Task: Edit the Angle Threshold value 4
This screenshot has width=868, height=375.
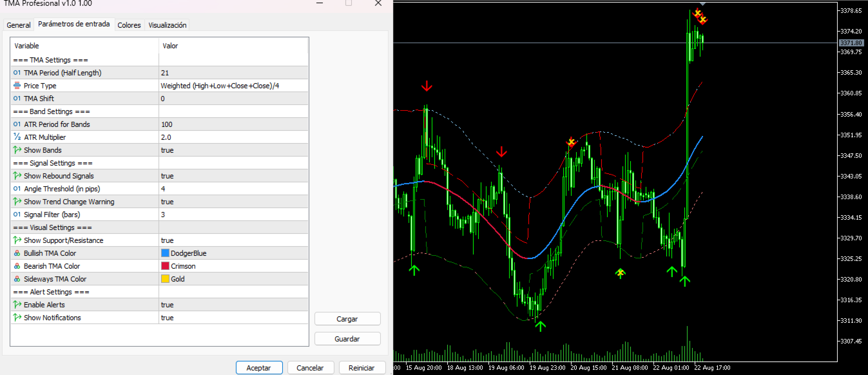Action: 233,189
